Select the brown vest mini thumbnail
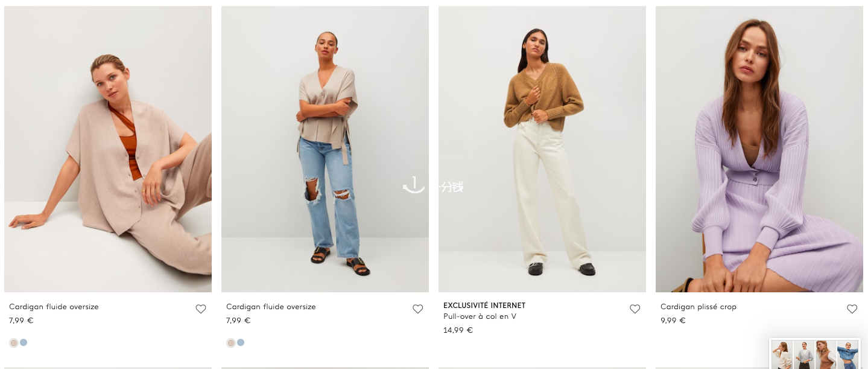Viewport: 868px width, 369px height. coord(826,355)
